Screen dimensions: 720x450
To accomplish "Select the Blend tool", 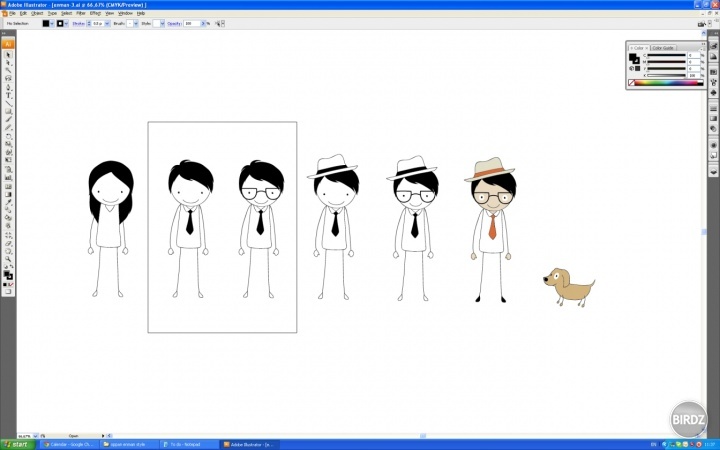I will 8,210.
